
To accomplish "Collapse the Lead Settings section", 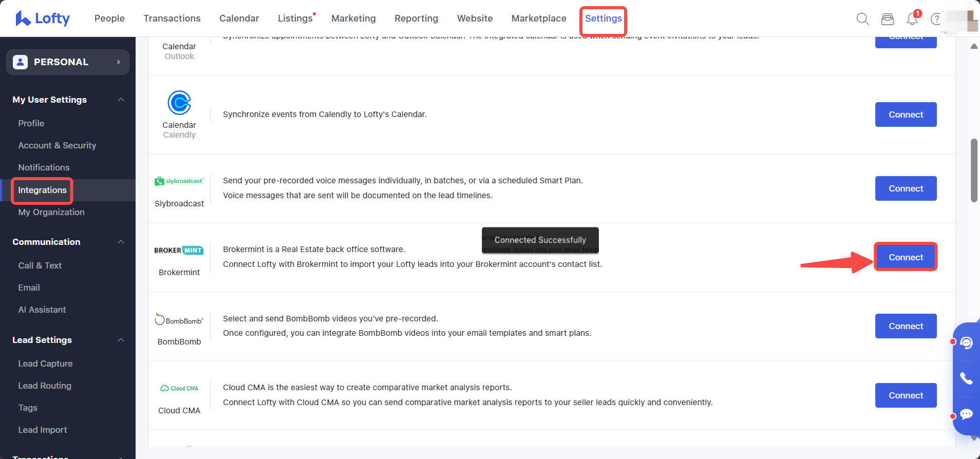I will (x=121, y=340).
